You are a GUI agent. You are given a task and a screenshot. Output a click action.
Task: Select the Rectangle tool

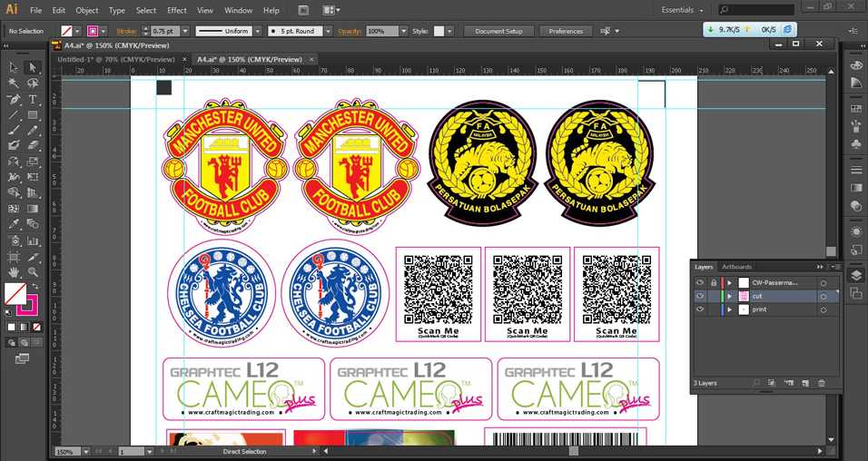click(x=33, y=115)
